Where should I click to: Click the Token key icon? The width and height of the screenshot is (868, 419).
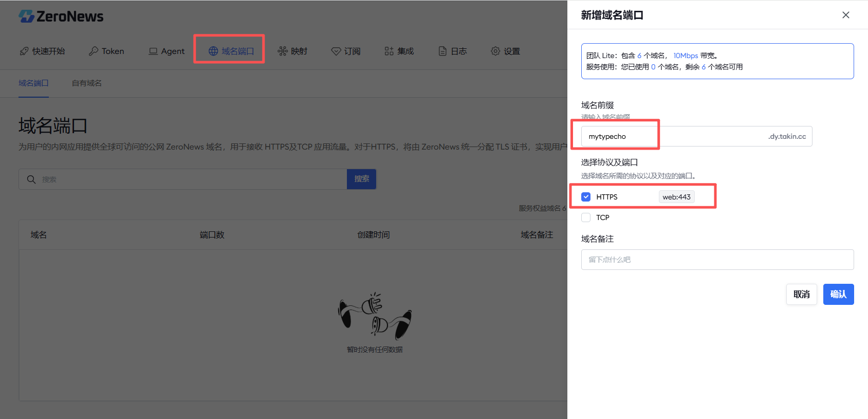pyautogui.click(x=94, y=51)
